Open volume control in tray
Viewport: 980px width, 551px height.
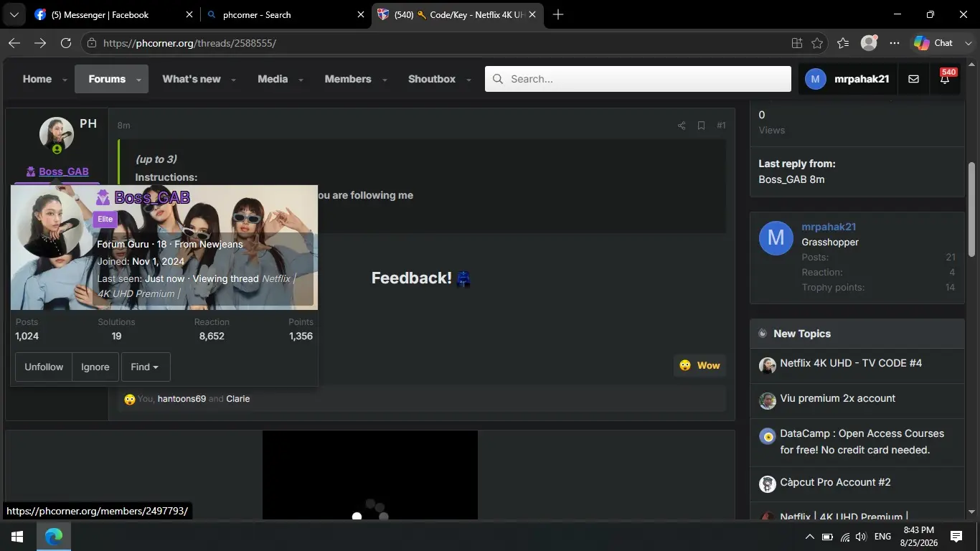pos(861,537)
